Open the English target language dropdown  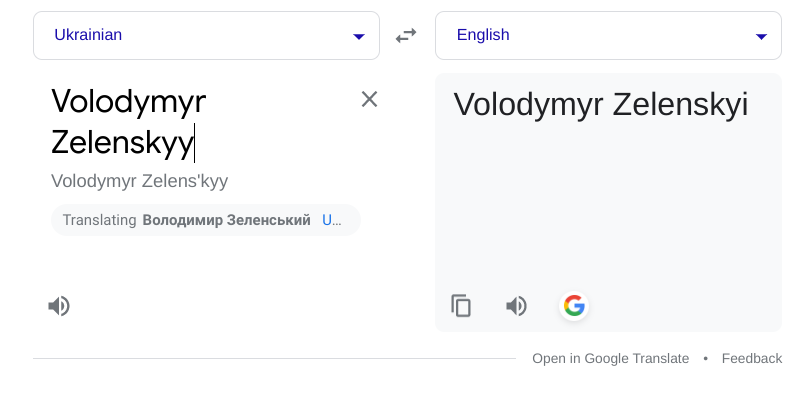pos(608,36)
